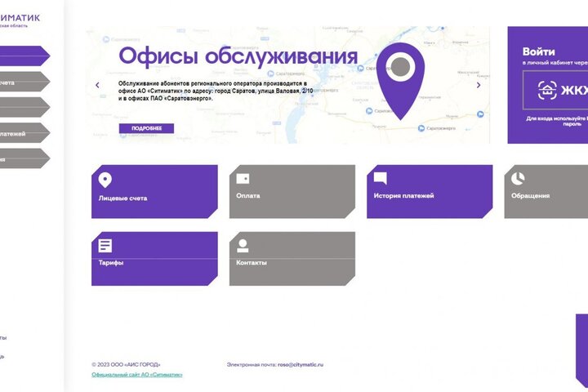This screenshot has width=588, height=392.
Task: Advance to next banner slide with right arrow
Action: (479, 85)
